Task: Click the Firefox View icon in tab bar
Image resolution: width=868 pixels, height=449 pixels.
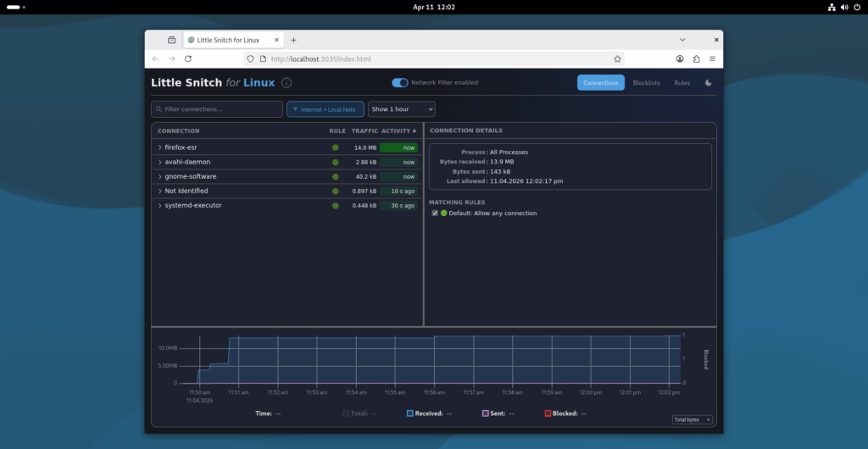Action: tap(171, 40)
